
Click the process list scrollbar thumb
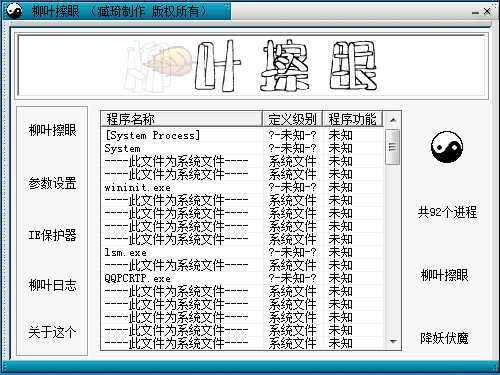(x=393, y=147)
